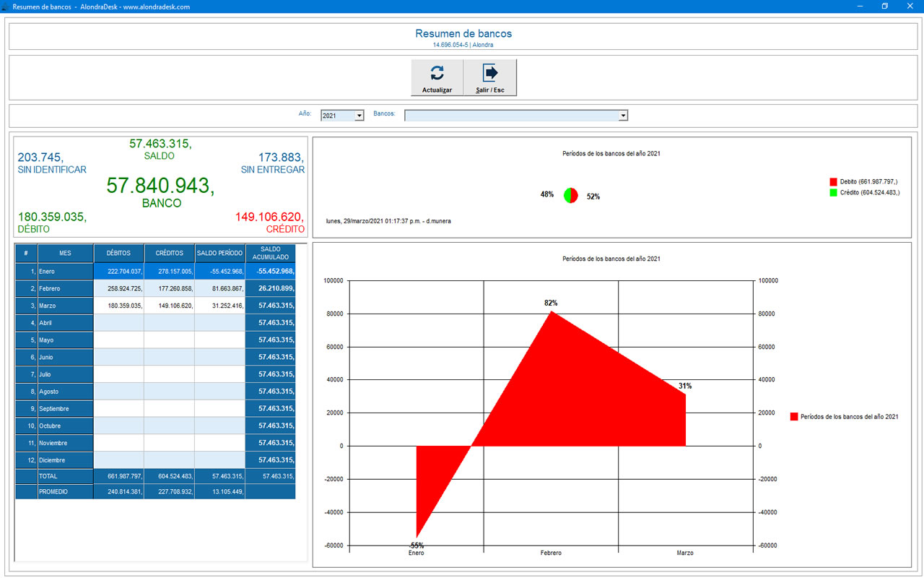Click the Bancos combo box field
Image resolution: width=924 pixels, height=578 pixels.
point(511,116)
